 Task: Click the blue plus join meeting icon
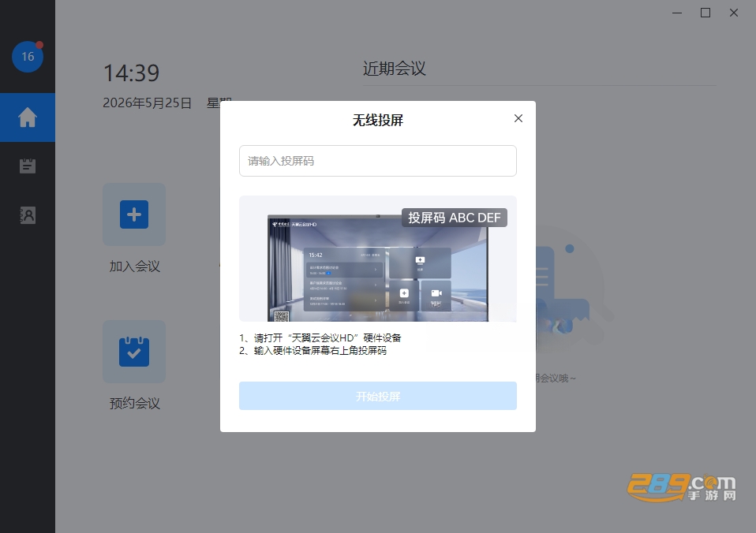[x=134, y=214]
